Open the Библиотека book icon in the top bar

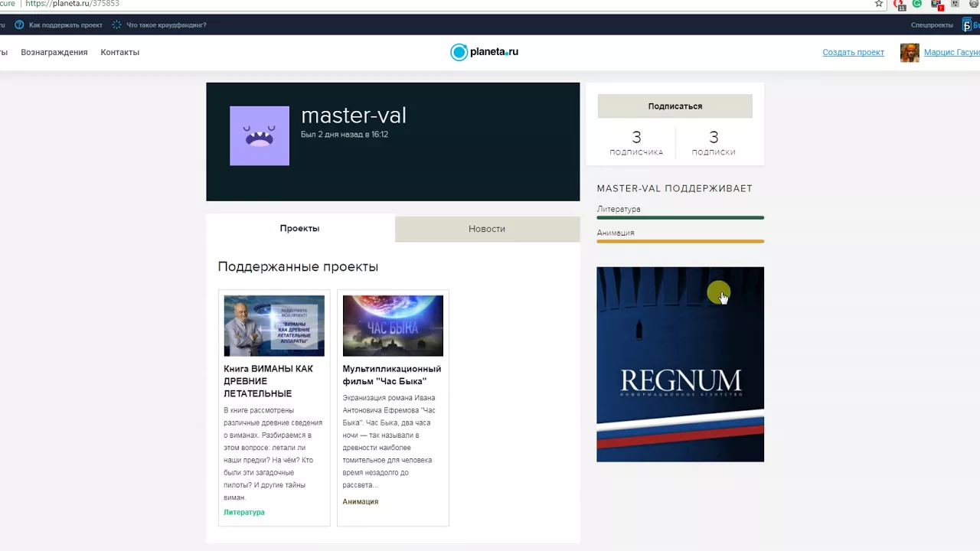[968, 25]
